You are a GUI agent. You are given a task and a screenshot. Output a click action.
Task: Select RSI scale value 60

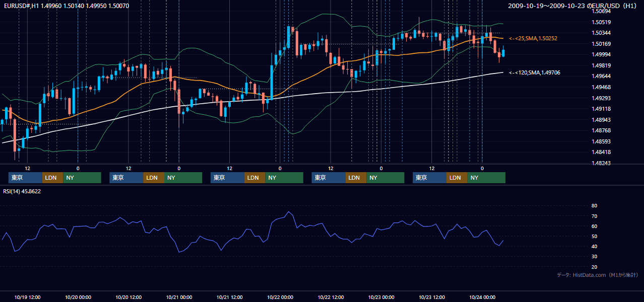[x=595, y=226]
